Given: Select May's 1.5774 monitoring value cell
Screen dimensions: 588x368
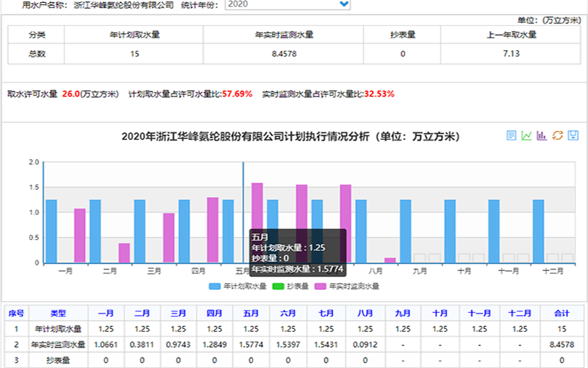Looking at the screenshot, I should [251, 344].
